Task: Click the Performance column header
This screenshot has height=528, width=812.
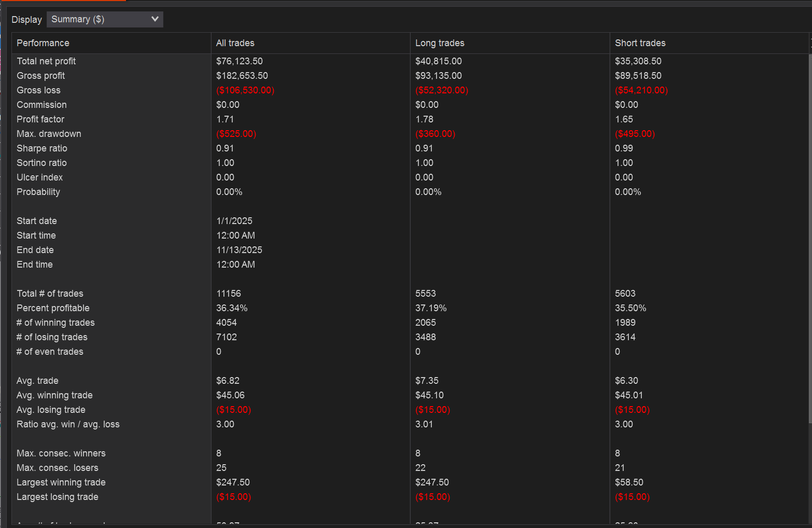Action: pyautogui.click(x=43, y=43)
